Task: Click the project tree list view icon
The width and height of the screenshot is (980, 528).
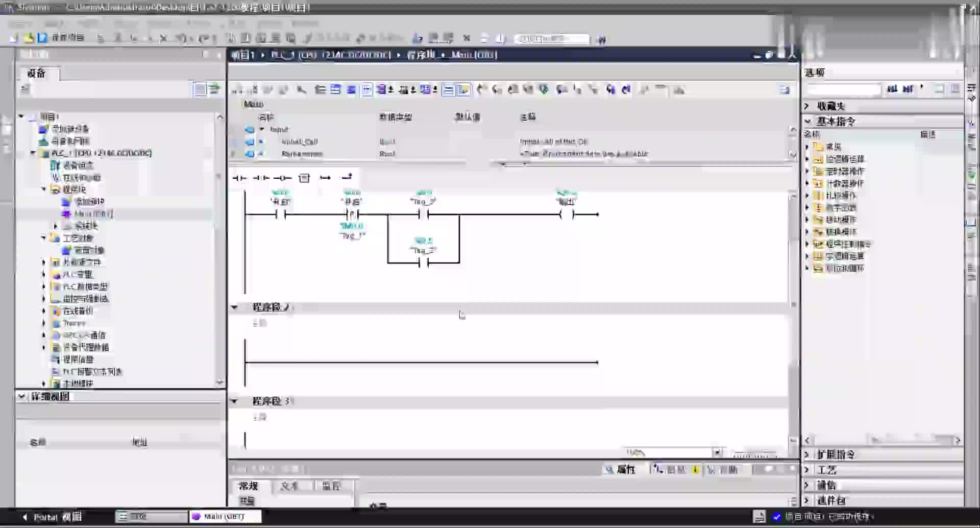Action: 200,89
